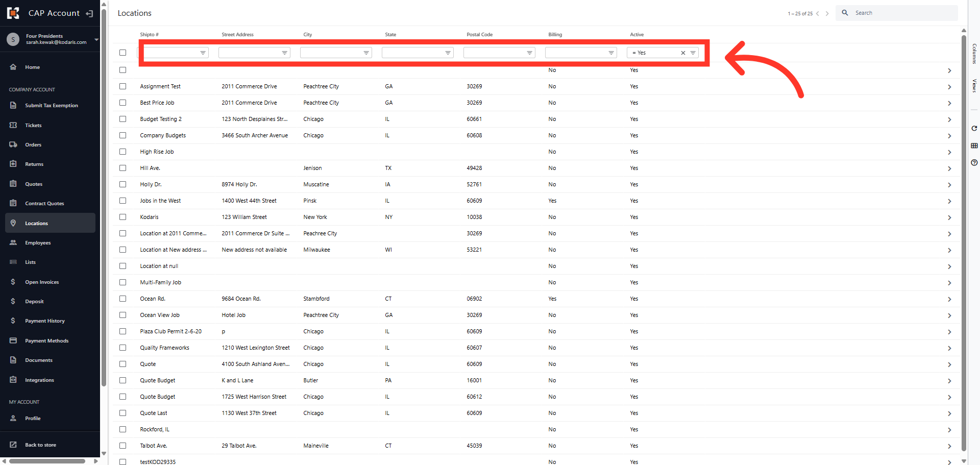Click the Documents file icon
980x465 pixels.
point(13,360)
